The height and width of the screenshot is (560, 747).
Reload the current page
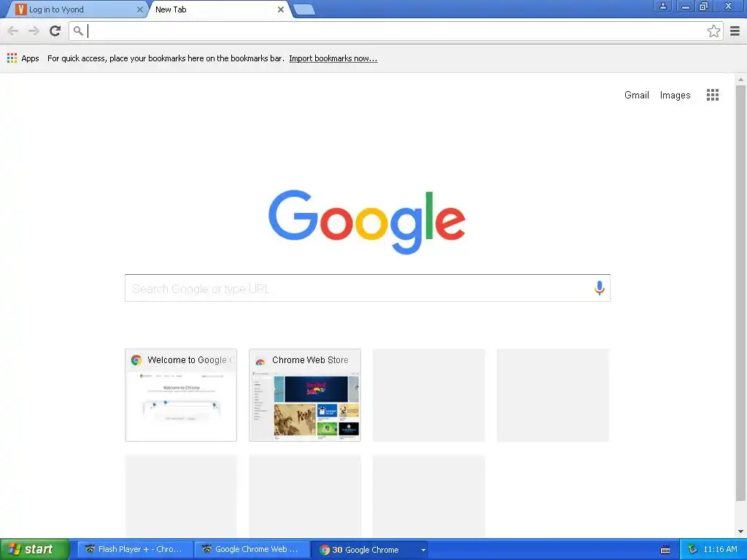[55, 31]
